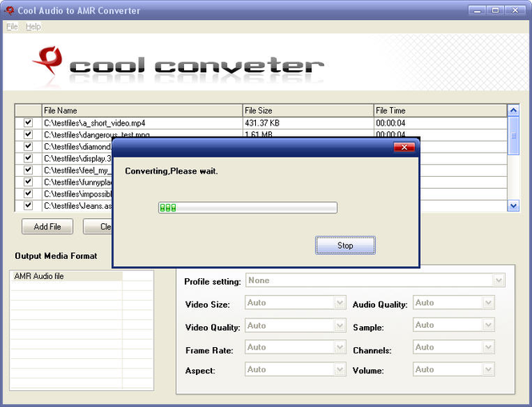
Task: Click the 00:00:04 time of a_short_video.mp4
Action: (x=390, y=123)
